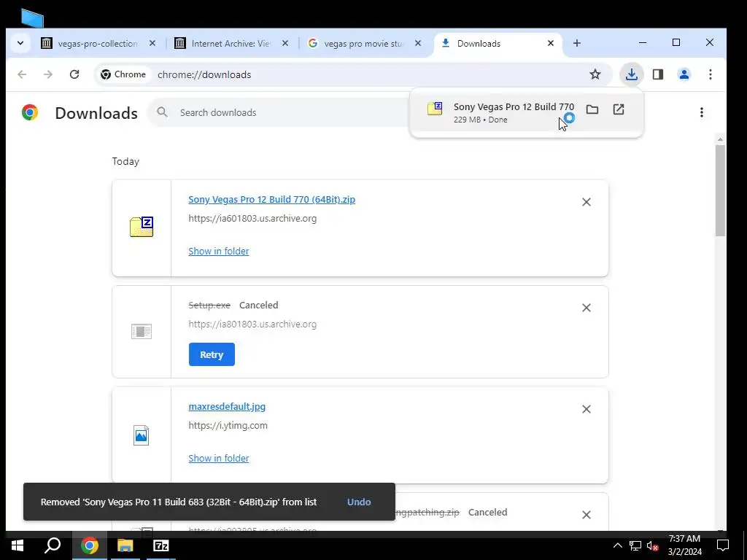Close the Downloads tab
This screenshot has width=747, height=560.
pyautogui.click(x=551, y=43)
